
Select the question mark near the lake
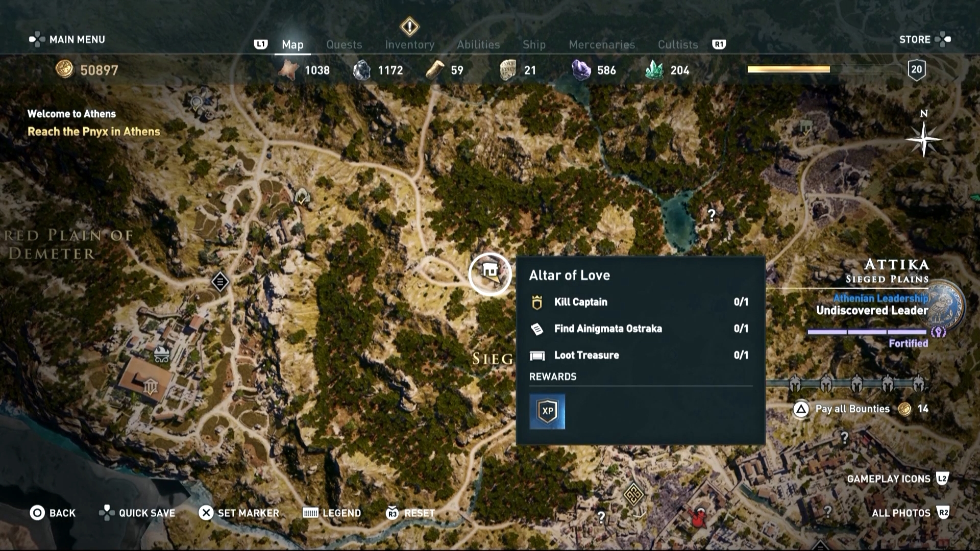(x=712, y=215)
